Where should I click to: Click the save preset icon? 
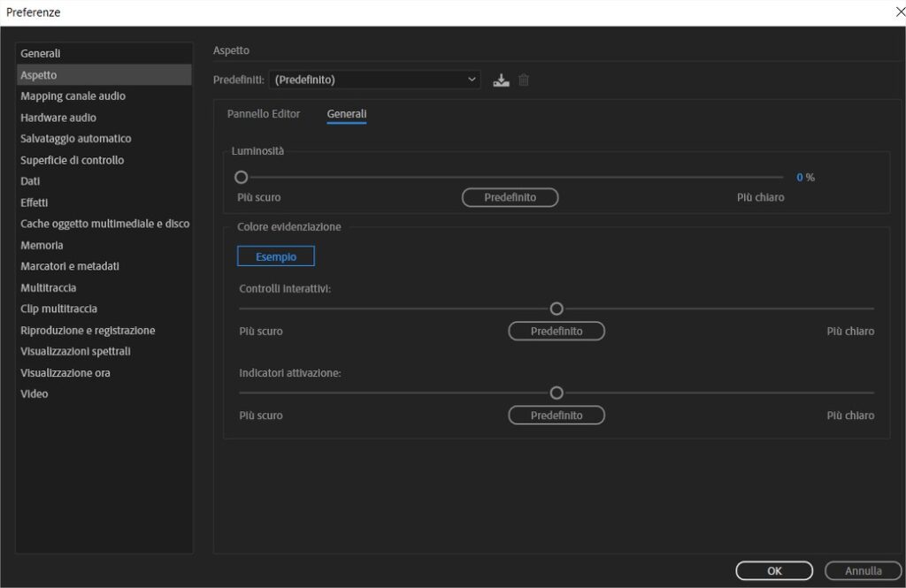501,79
